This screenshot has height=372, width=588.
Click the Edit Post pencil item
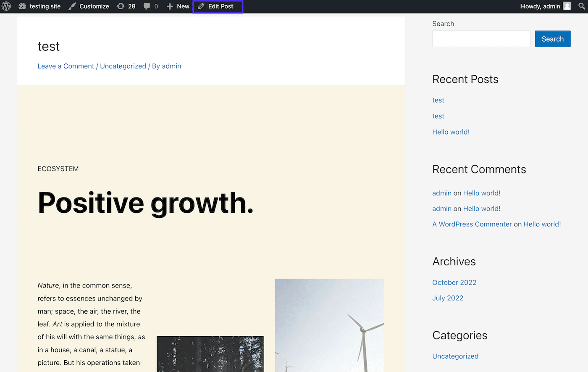pos(218,6)
